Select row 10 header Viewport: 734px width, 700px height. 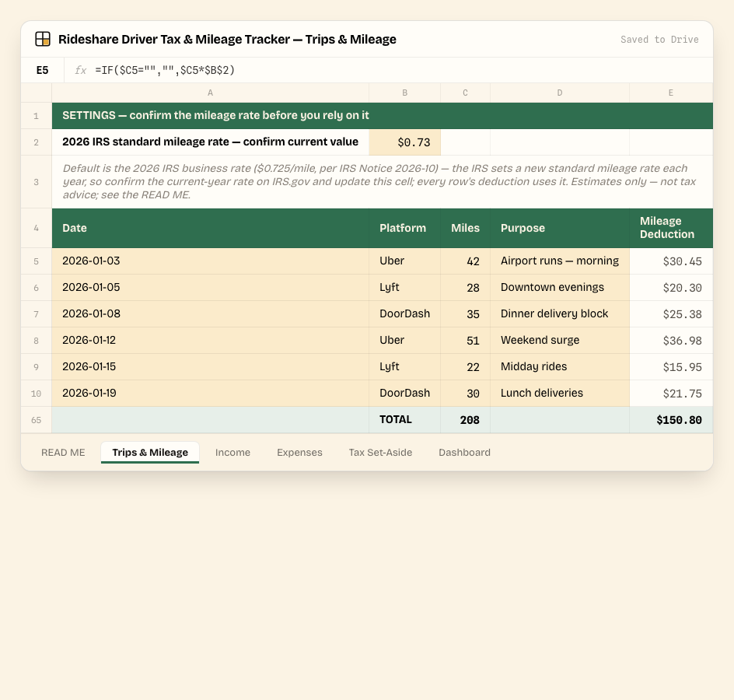(x=36, y=394)
